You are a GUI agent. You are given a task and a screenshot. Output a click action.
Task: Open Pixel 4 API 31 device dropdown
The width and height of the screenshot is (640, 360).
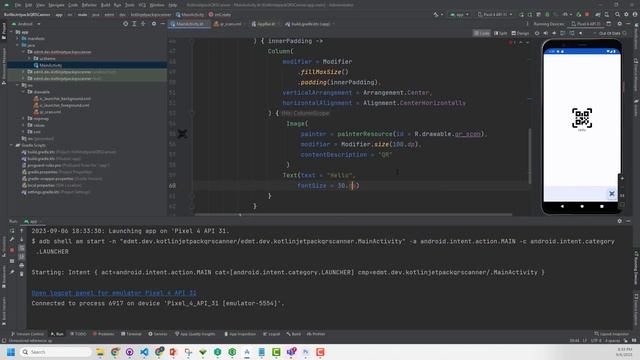(x=495, y=14)
